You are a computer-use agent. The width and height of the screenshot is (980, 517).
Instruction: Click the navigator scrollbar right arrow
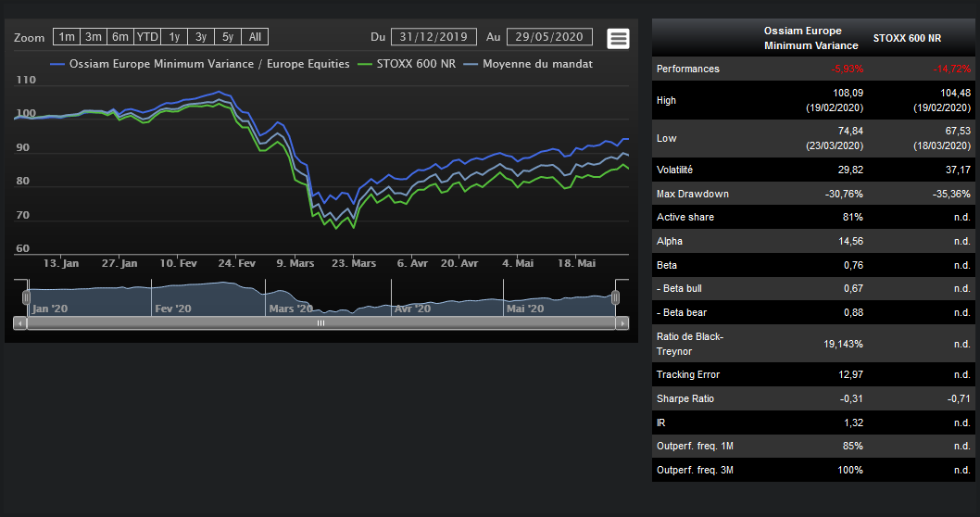click(622, 323)
